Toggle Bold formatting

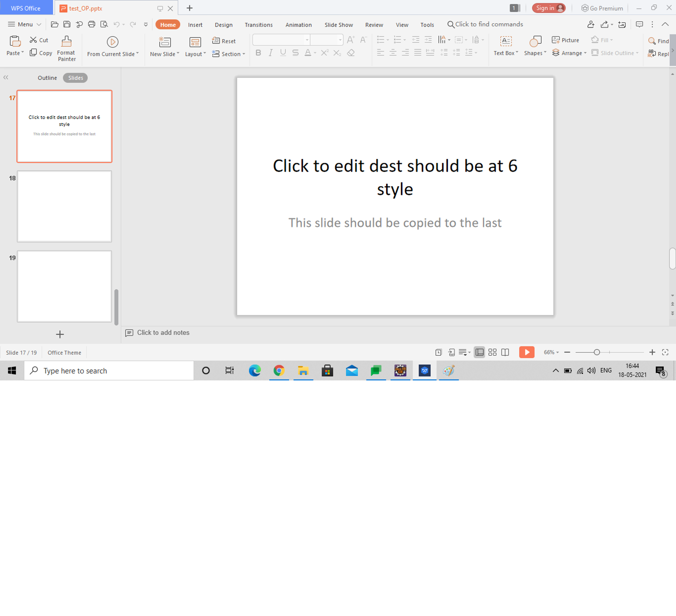point(258,53)
